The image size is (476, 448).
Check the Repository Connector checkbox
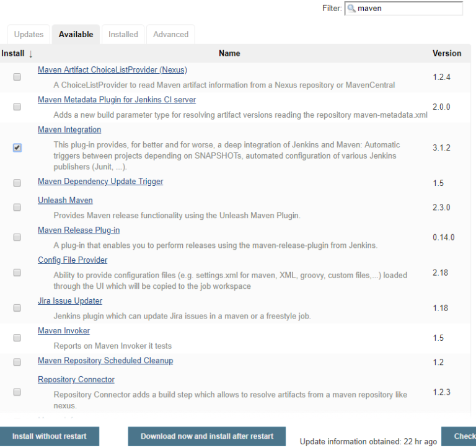(17, 392)
